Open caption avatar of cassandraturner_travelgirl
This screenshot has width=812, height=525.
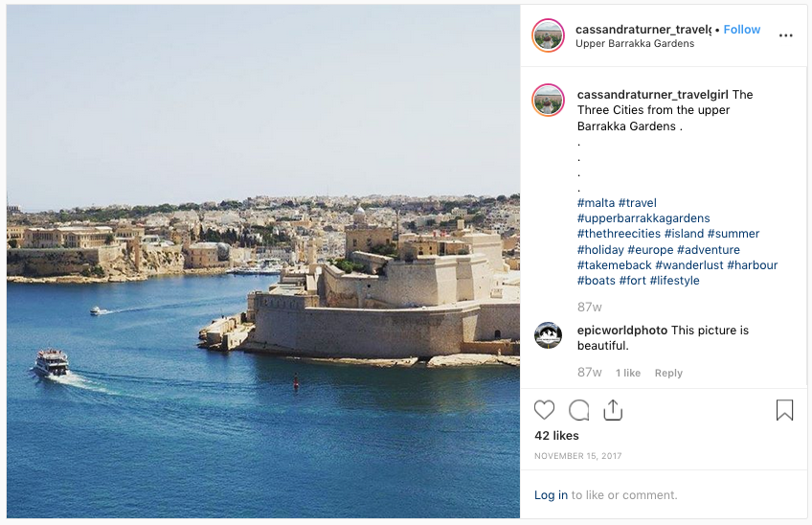coord(548,100)
